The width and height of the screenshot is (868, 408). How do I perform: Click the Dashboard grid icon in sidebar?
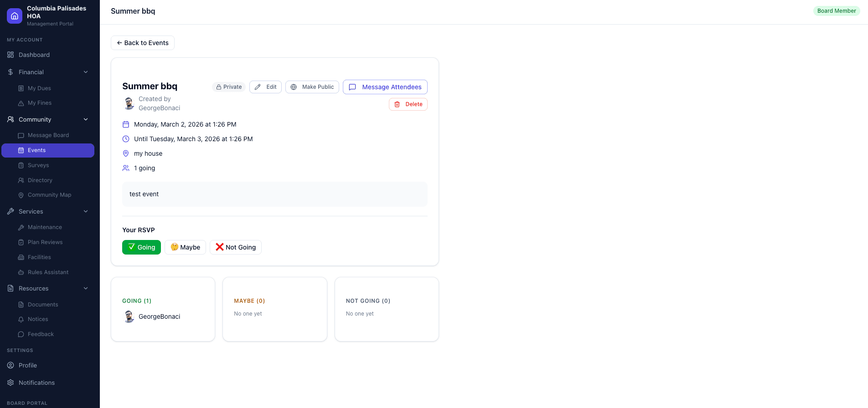tap(10, 55)
